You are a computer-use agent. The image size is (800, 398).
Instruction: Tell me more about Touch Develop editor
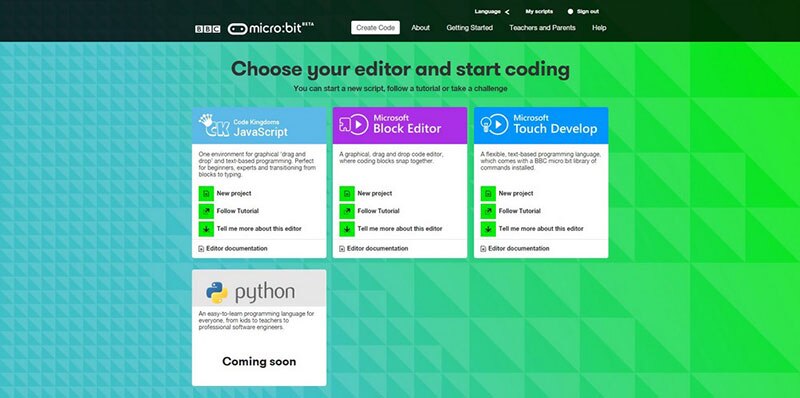(541, 229)
